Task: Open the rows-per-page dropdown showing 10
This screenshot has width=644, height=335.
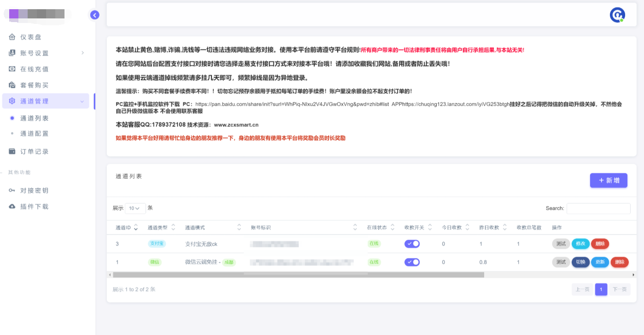Action: point(135,208)
